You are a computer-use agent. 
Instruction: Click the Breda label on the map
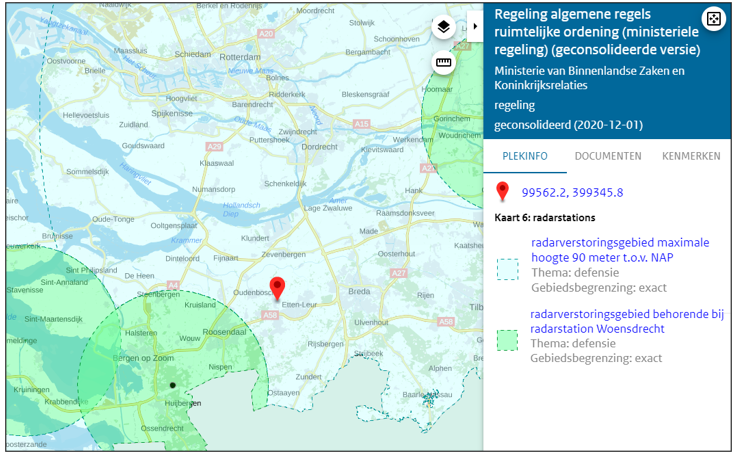coord(359,291)
